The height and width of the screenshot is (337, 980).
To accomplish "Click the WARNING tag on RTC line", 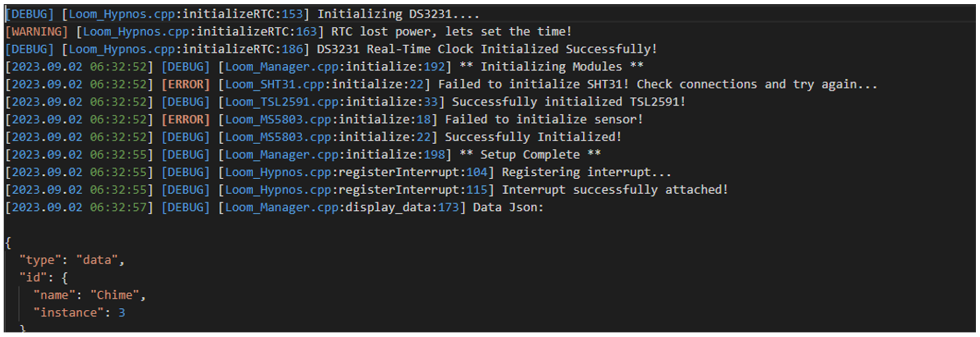I will coord(37,32).
